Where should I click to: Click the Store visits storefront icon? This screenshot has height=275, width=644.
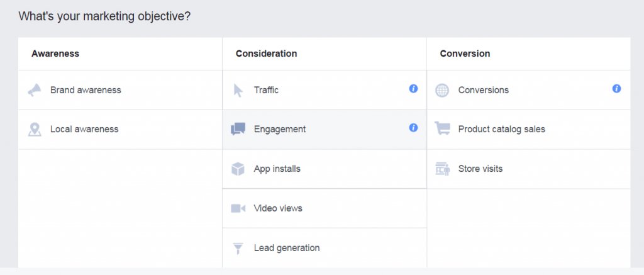pos(442,169)
